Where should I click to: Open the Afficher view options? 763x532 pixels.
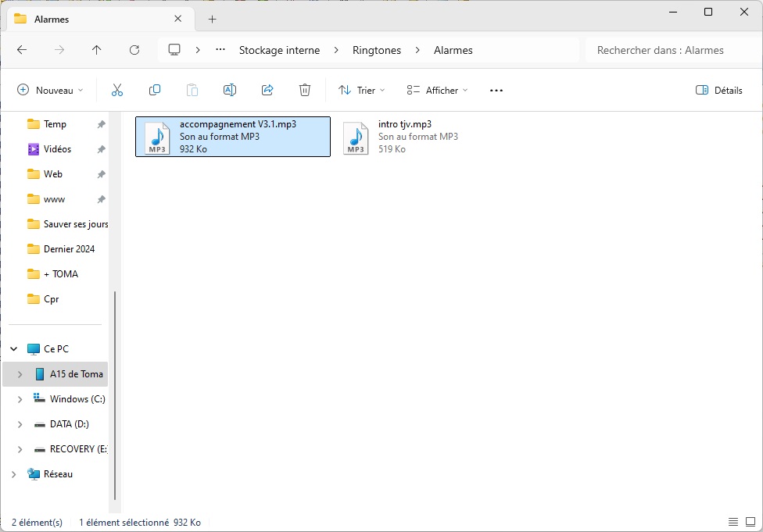click(x=437, y=90)
